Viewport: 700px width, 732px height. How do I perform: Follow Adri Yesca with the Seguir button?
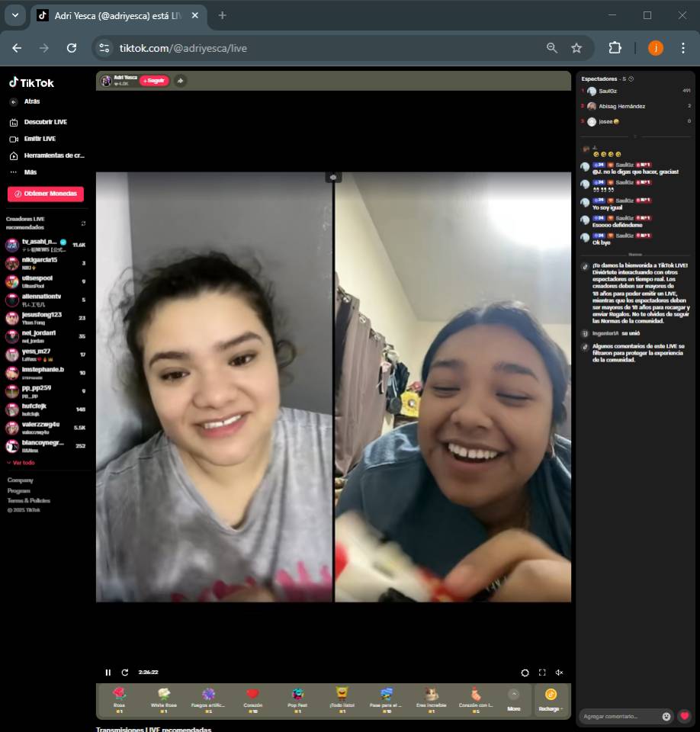tap(154, 81)
